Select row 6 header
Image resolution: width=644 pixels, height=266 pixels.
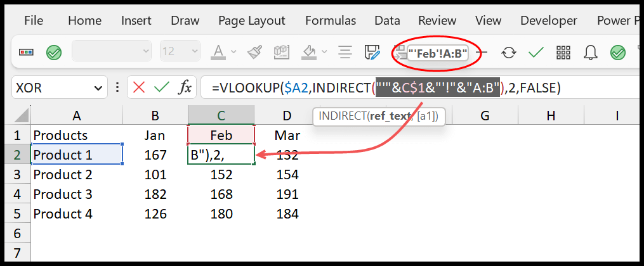pyautogui.click(x=17, y=234)
